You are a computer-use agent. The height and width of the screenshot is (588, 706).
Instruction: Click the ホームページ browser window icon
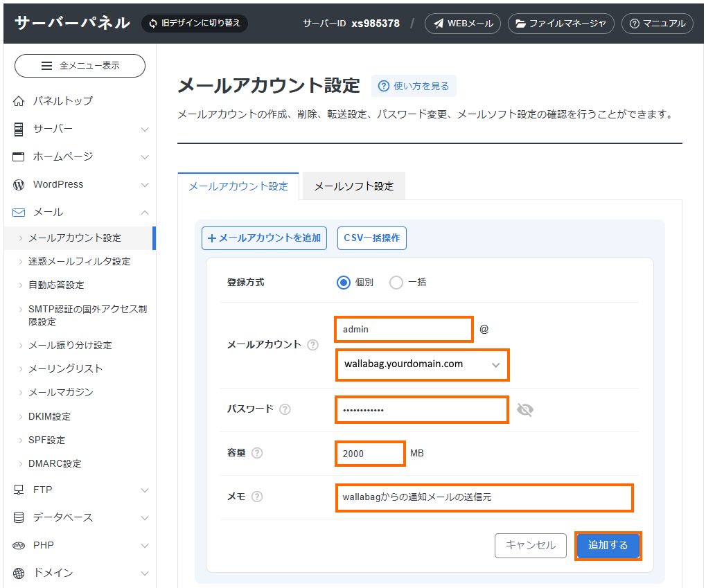pyautogui.click(x=19, y=157)
